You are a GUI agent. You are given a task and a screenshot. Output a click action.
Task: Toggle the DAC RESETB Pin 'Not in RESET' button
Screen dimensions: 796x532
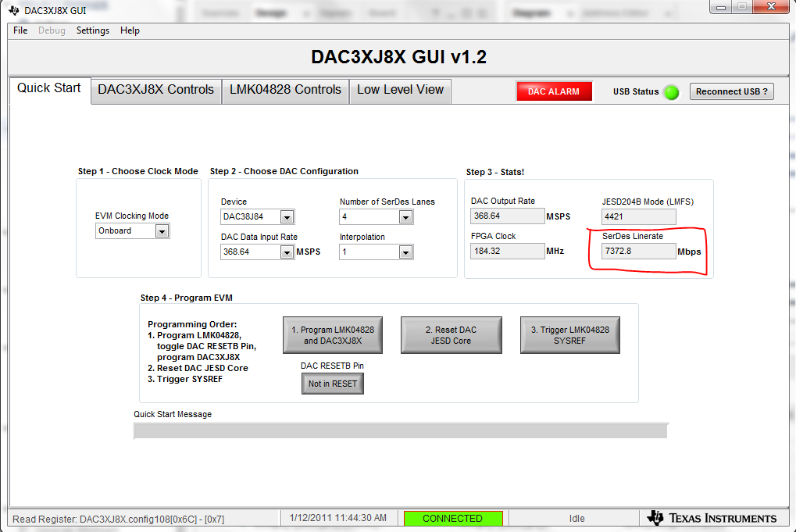(x=333, y=384)
